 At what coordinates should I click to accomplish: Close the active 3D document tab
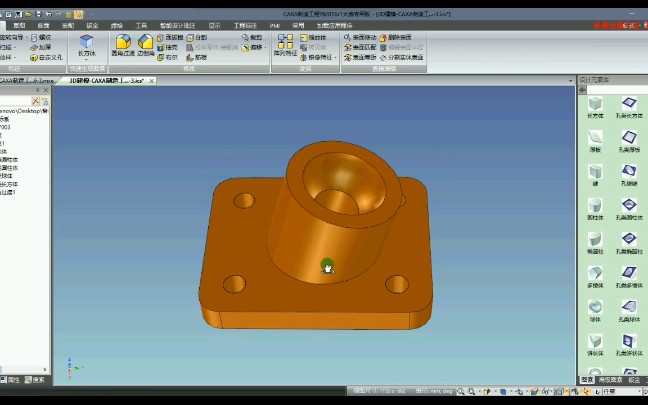tap(152, 81)
